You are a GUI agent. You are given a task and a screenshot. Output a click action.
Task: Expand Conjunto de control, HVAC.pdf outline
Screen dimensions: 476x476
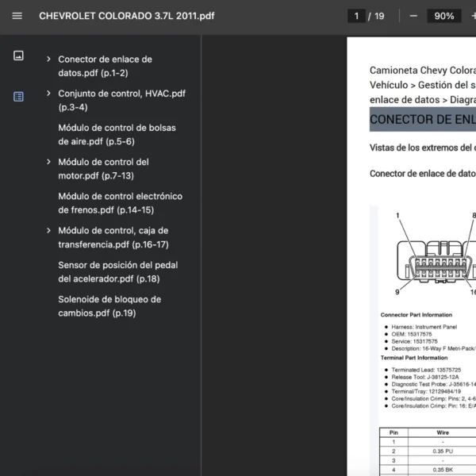point(48,94)
